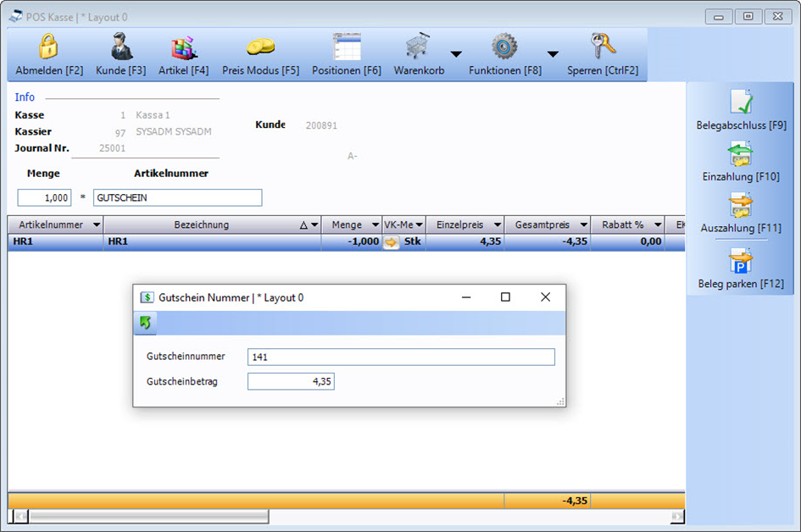Viewport: 801px width, 532px height.
Task: Open Artikelnummer column filter dropdown
Action: coord(96,225)
